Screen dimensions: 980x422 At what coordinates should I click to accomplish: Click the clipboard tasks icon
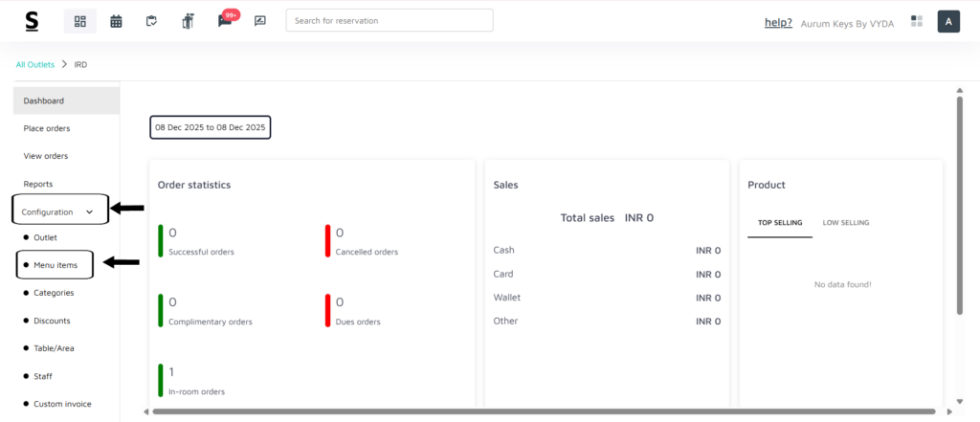click(151, 21)
